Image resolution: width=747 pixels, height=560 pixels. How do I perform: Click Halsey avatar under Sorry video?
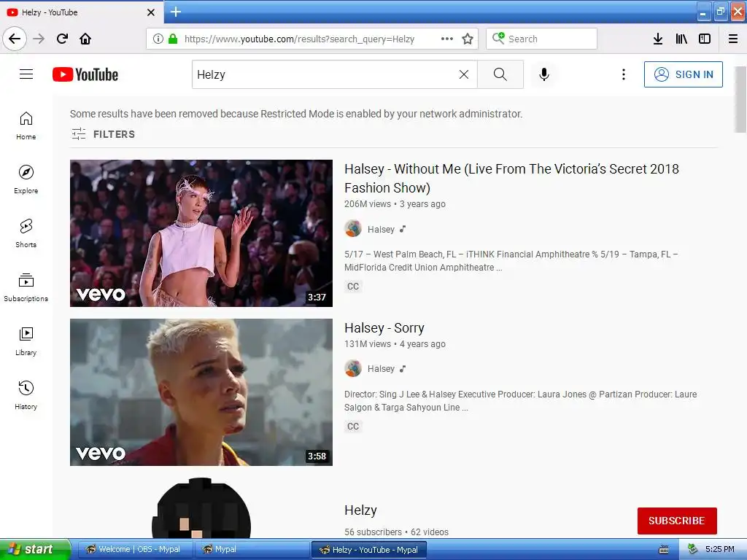coord(353,368)
